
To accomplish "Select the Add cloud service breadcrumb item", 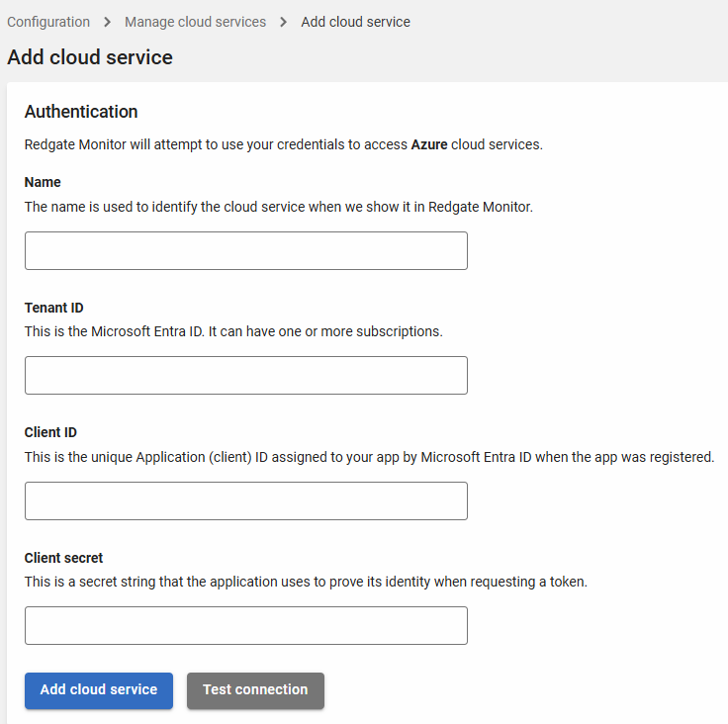I will (355, 22).
